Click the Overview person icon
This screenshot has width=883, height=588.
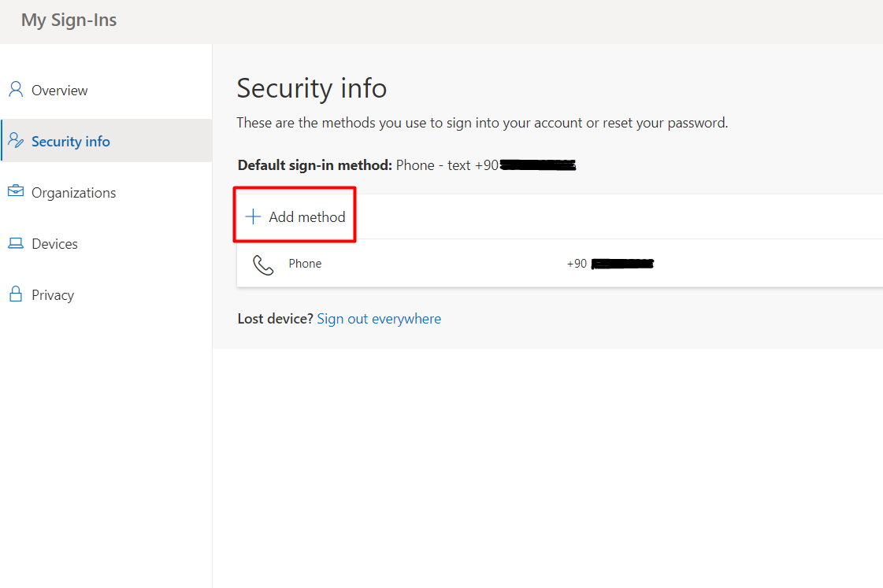coord(16,90)
